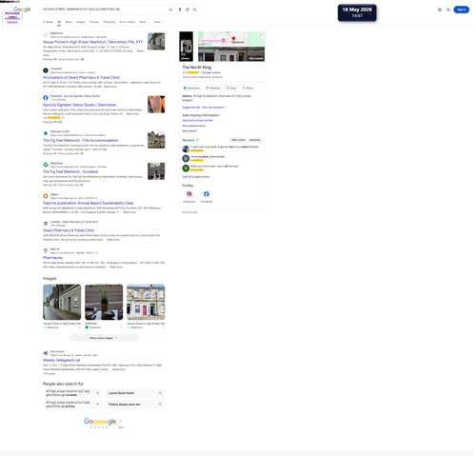Click Add place's phone number link

tap(198, 121)
